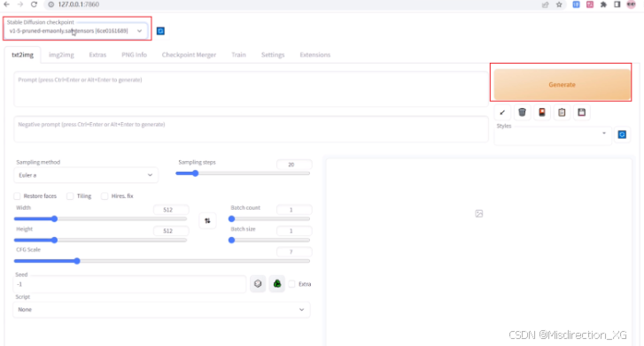The width and height of the screenshot is (644, 346).
Task: Click the Sampling steps number field
Action: coord(294,165)
